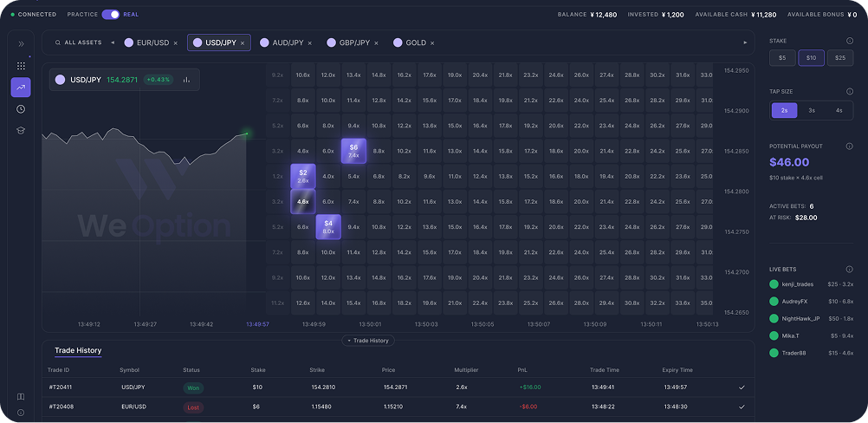Click the Potential Payout info icon
Viewport: 868px width, 423px height.
coord(850,146)
